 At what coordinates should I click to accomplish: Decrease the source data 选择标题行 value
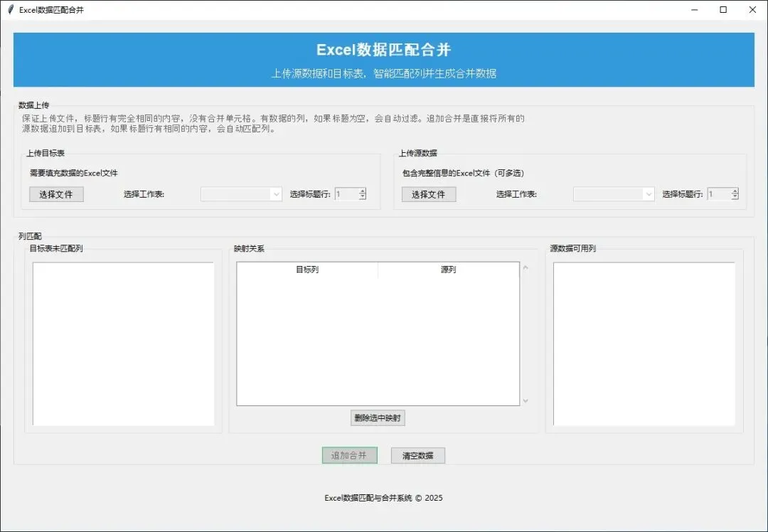pyautogui.click(x=735, y=198)
